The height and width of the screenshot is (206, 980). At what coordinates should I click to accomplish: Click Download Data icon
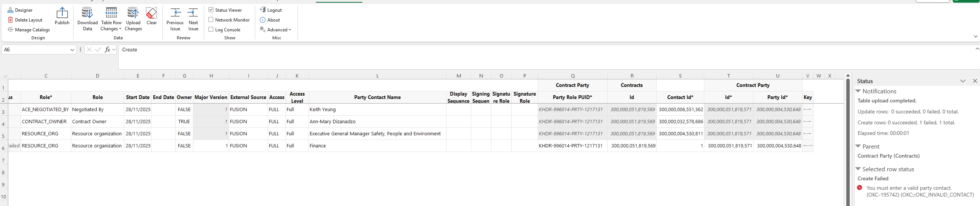pyautogui.click(x=88, y=13)
